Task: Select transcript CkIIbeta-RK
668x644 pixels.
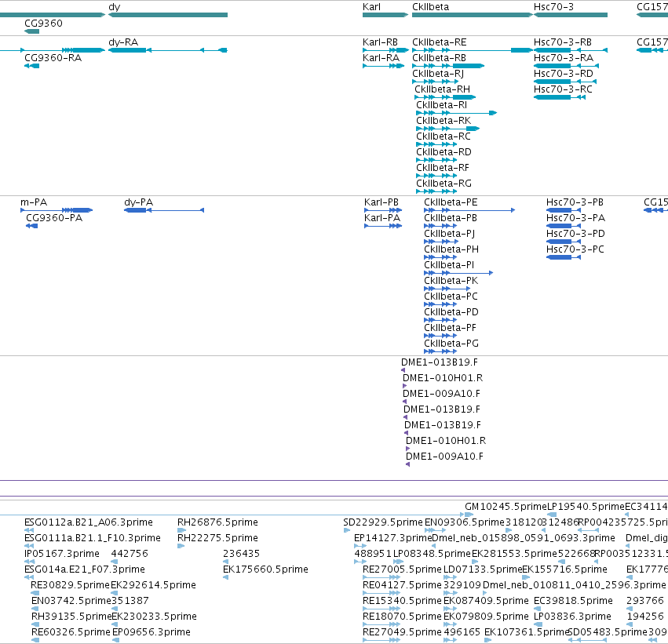Action: [x=448, y=129]
